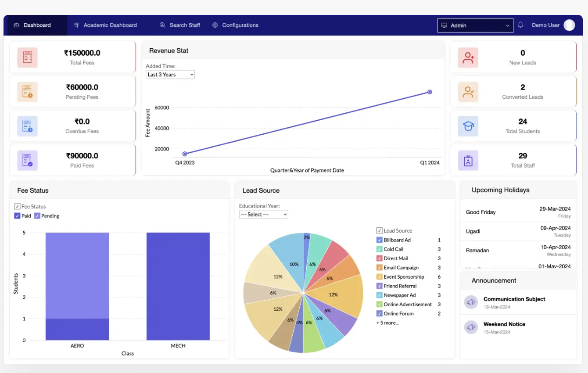Toggle the Pending legend checkbox
Image resolution: width=588 pixels, height=373 pixels.
coord(37,215)
